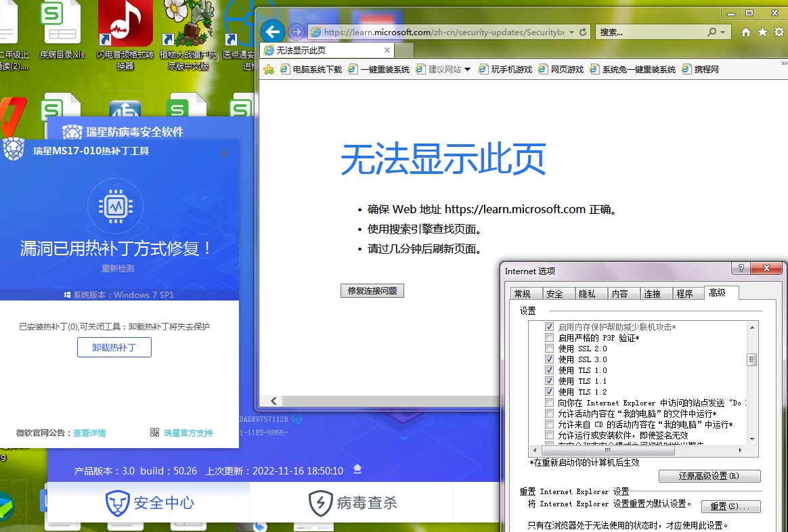Click the IE address bar URL field
Viewport: 788px width, 532px height.
tap(443, 32)
